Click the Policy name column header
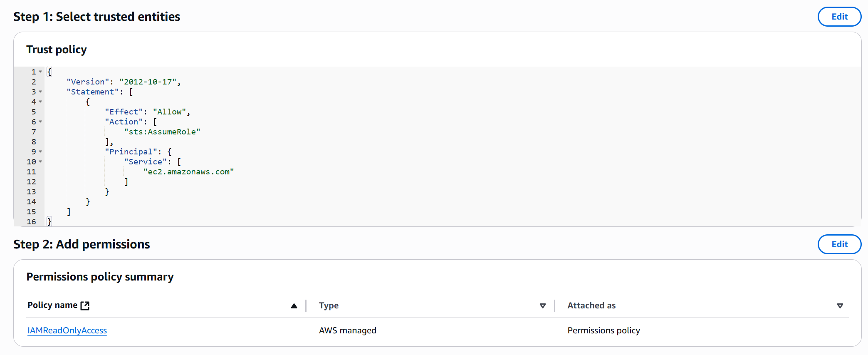Image resolution: width=868 pixels, height=355 pixels. coord(52,305)
